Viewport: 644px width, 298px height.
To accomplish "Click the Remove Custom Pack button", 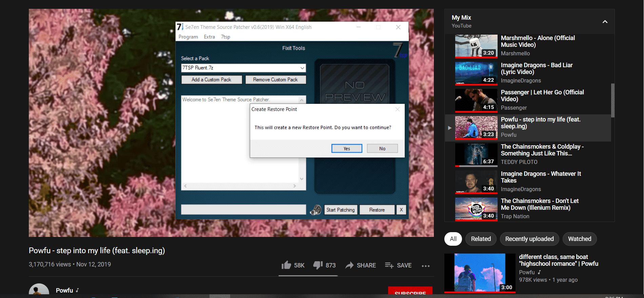I will [276, 80].
